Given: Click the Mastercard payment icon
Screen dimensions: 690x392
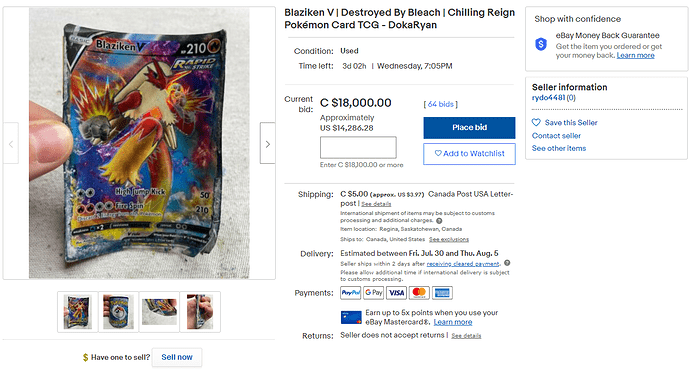Looking at the screenshot, I should pyautogui.click(x=419, y=293).
